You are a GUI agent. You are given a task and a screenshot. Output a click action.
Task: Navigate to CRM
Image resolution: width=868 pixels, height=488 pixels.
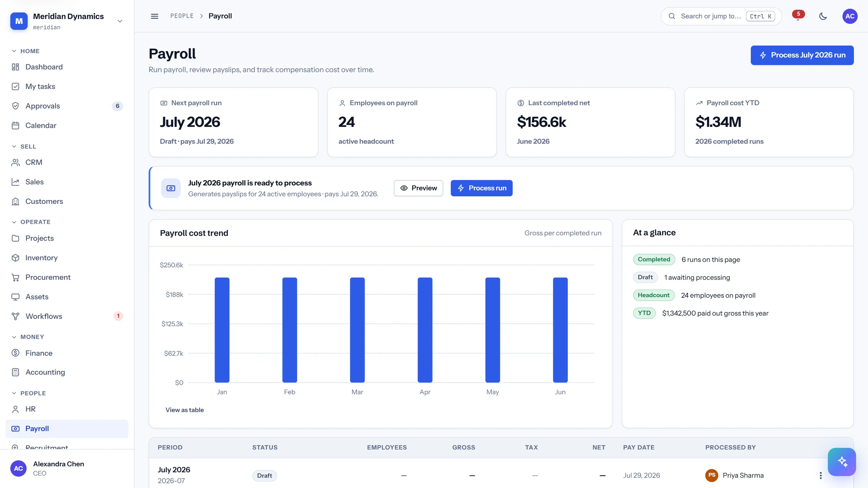[67, 162]
